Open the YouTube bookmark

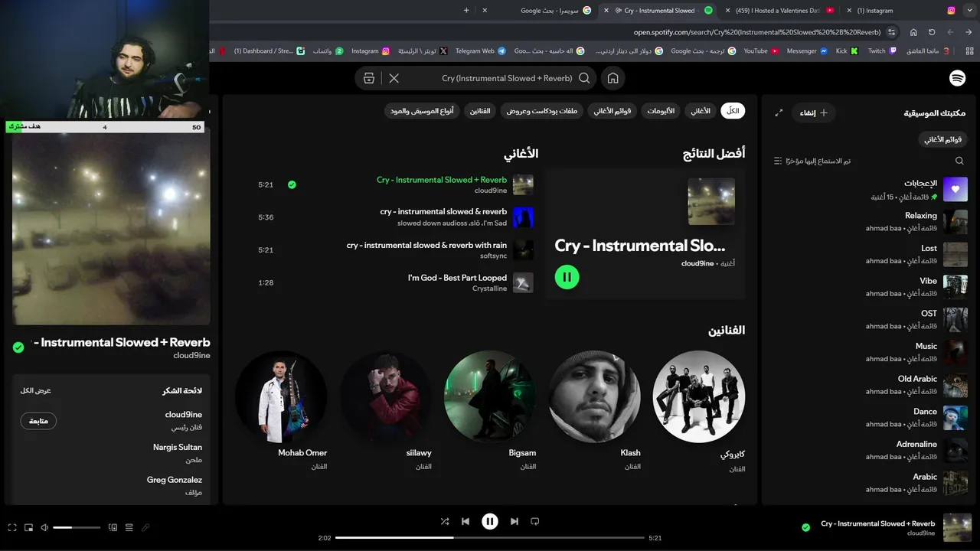coord(762,51)
